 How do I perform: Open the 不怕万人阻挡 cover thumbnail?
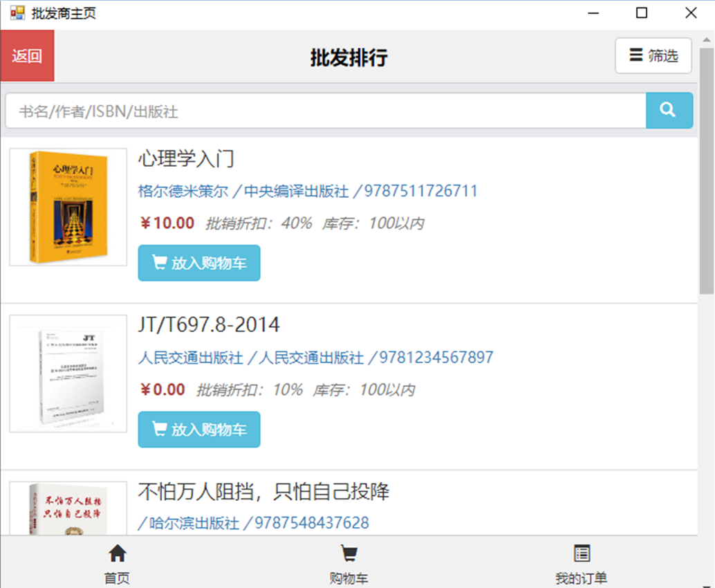click(68, 508)
